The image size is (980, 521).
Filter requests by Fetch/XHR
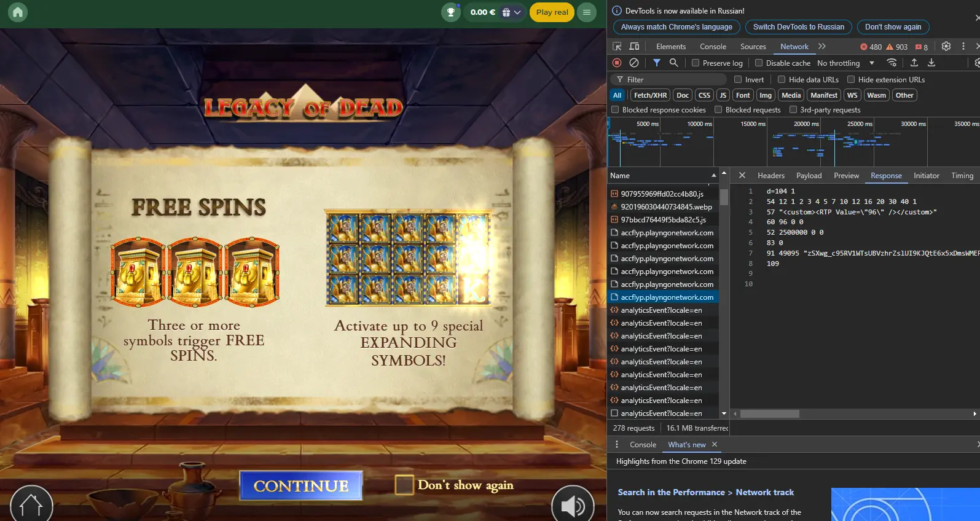(650, 95)
